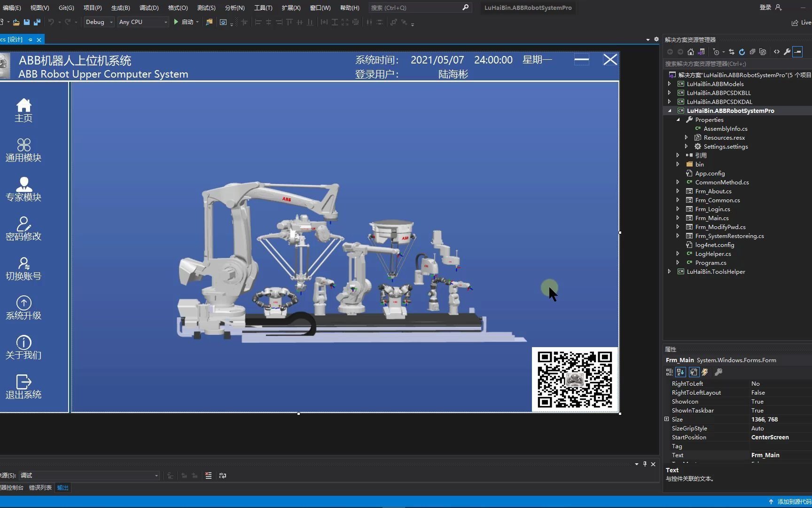Click the Home icon in Solution Explorer toolbar
Screen dimensions: 812x508
click(690, 52)
